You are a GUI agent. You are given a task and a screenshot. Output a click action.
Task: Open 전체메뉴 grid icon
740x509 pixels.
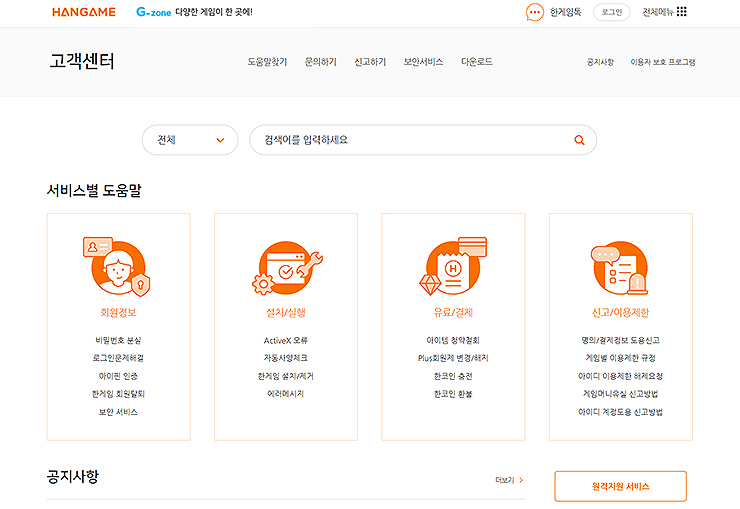tap(681, 12)
